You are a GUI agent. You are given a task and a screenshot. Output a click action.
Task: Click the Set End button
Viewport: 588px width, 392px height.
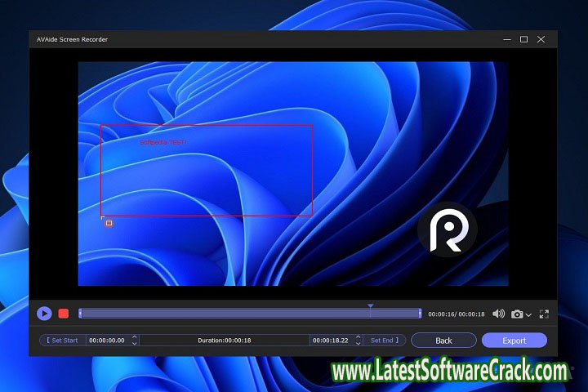[x=383, y=340]
